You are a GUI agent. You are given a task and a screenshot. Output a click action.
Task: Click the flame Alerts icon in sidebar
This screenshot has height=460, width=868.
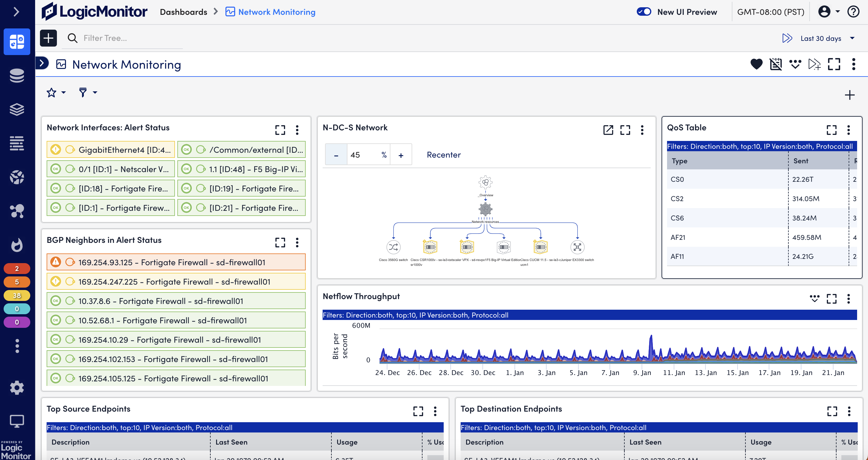point(17,245)
